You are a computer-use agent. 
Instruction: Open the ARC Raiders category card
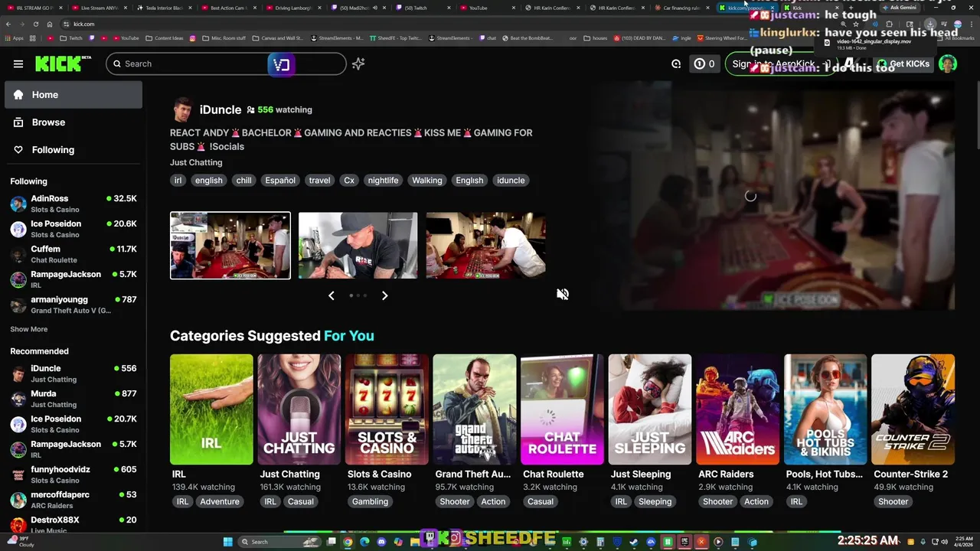pos(737,409)
